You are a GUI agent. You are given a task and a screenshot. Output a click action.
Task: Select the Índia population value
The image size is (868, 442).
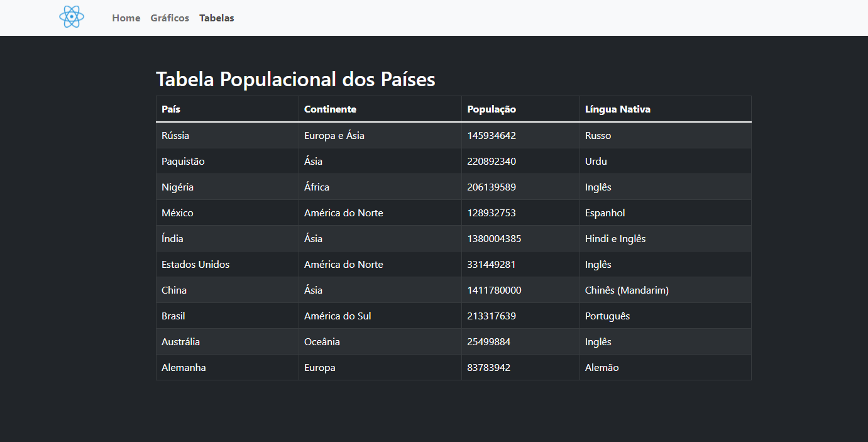(495, 238)
